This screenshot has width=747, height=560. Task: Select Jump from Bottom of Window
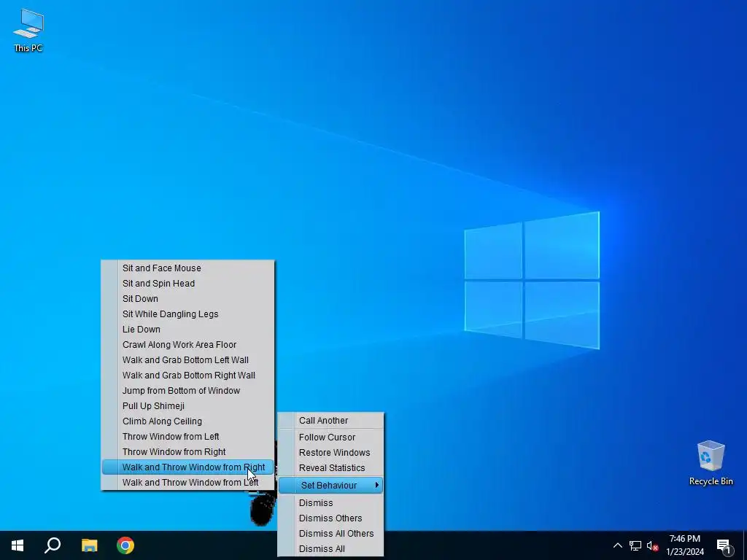[x=187, y=391]
